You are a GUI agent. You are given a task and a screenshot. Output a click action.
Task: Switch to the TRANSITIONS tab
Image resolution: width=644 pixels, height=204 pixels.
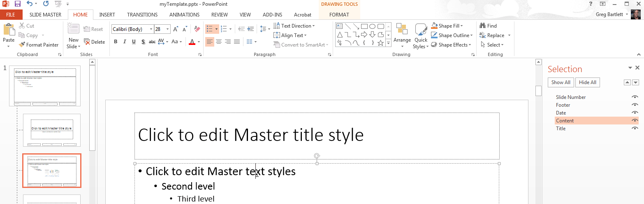click(142, 14)
